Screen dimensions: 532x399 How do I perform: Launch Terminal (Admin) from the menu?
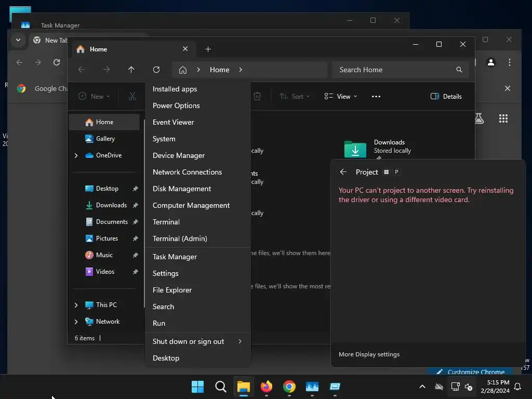(x=198, y=238)
